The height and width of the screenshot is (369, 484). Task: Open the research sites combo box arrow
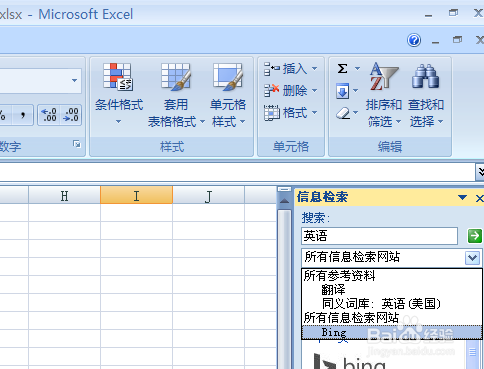tap(472, 258)
